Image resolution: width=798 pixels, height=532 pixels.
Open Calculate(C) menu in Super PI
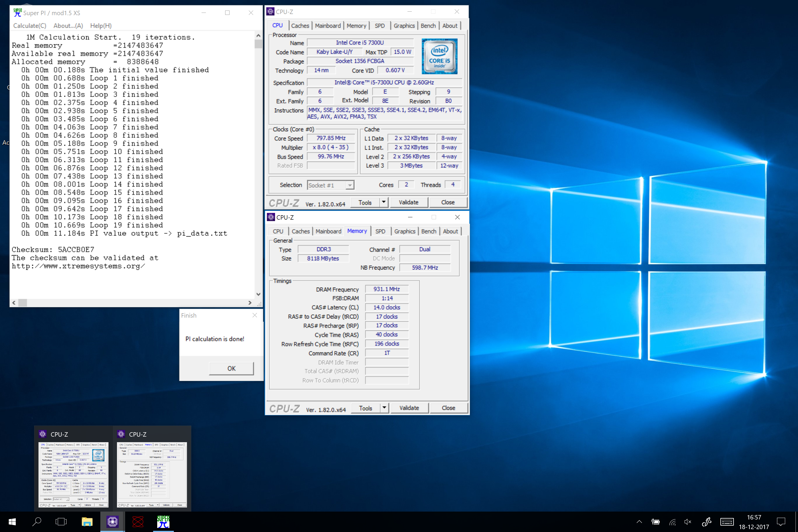click(x=29, y=26)
